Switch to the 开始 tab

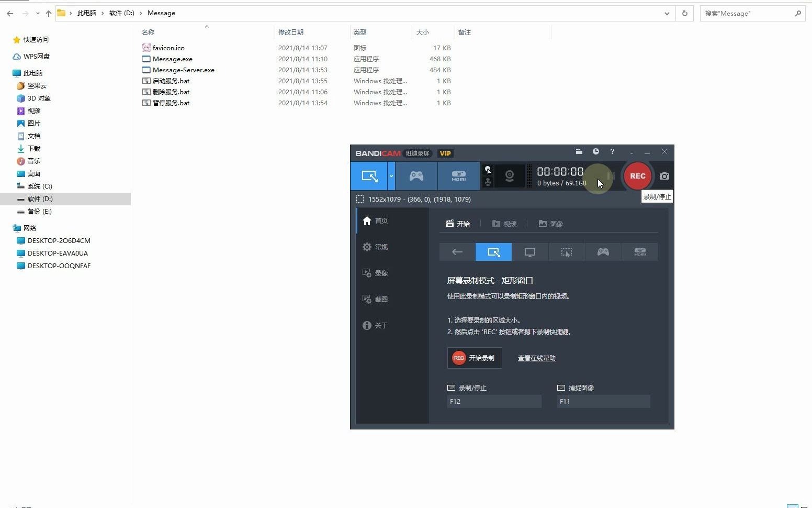[x=458, y=224]
